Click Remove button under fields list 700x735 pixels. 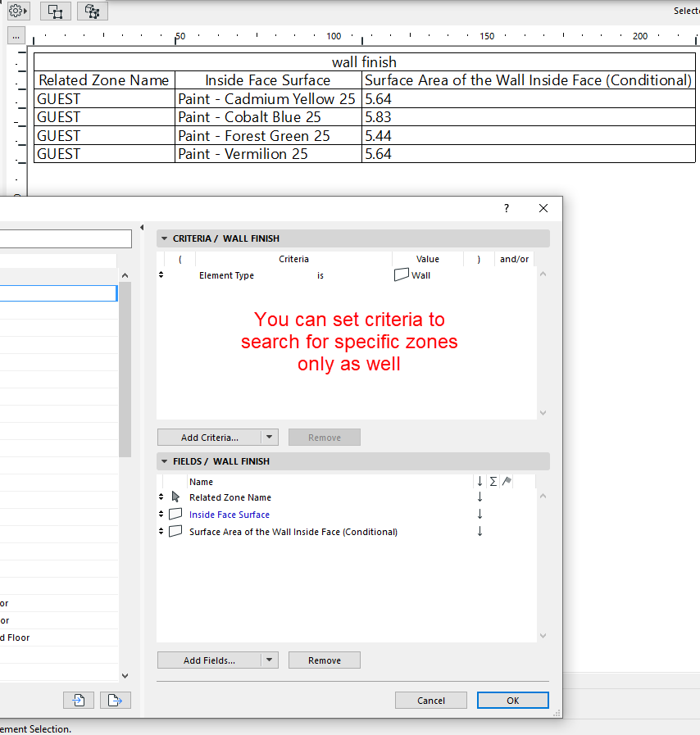pos(325,660)
